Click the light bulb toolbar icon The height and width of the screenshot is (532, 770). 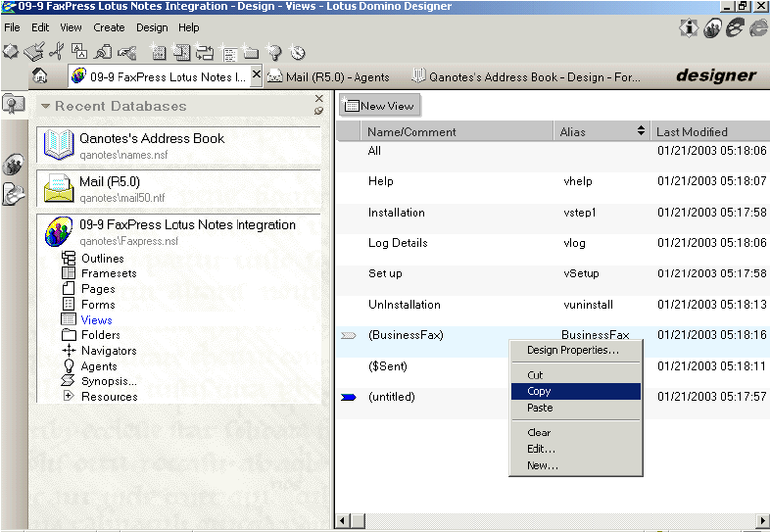click(x=274, y=52)
